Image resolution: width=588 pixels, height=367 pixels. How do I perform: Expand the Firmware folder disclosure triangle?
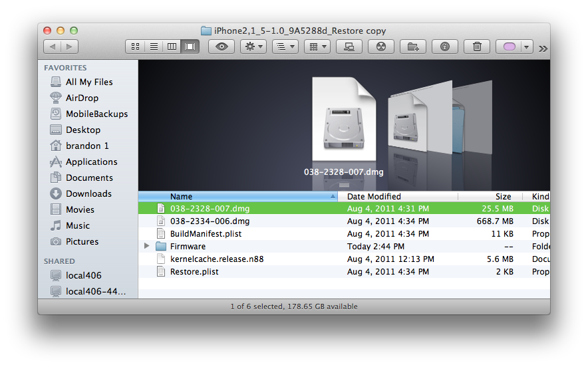click(x=146, y=246)
